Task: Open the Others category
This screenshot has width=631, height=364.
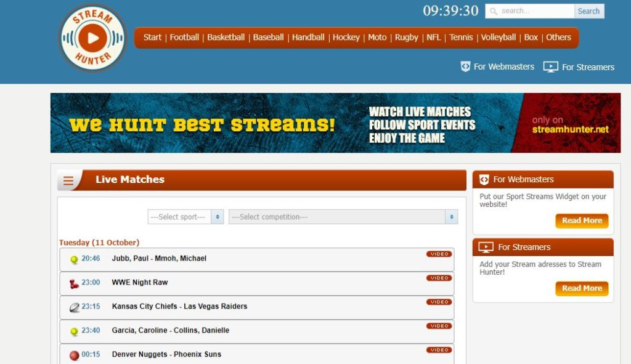Action: click(558, 38)
